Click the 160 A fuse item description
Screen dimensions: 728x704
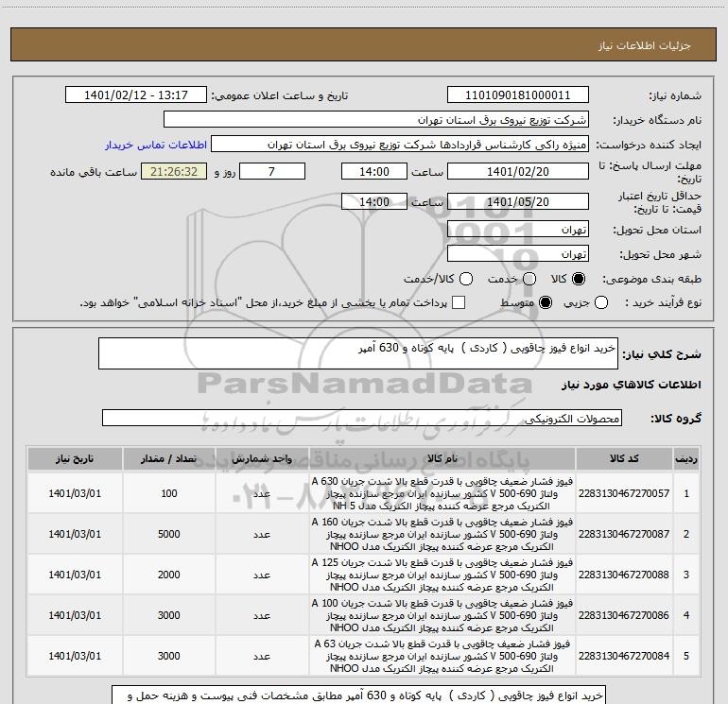coord(442,534)
